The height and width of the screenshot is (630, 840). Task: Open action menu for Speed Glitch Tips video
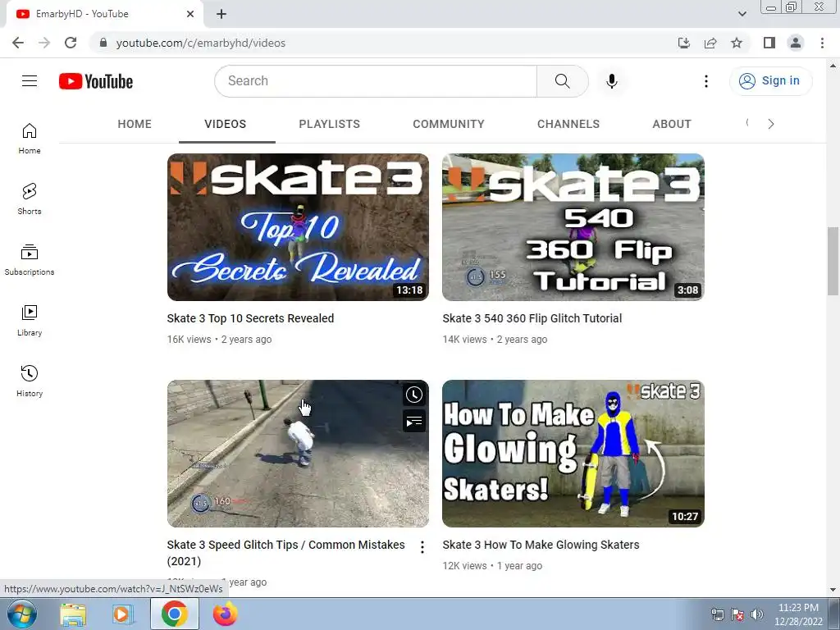point(422,547)
